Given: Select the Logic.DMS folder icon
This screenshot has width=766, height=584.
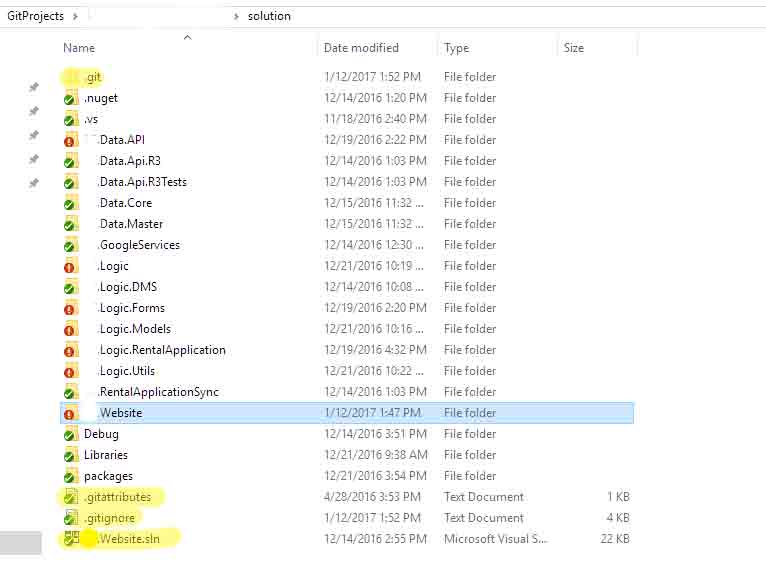Looking at the screenshot, I should [71, 287].
